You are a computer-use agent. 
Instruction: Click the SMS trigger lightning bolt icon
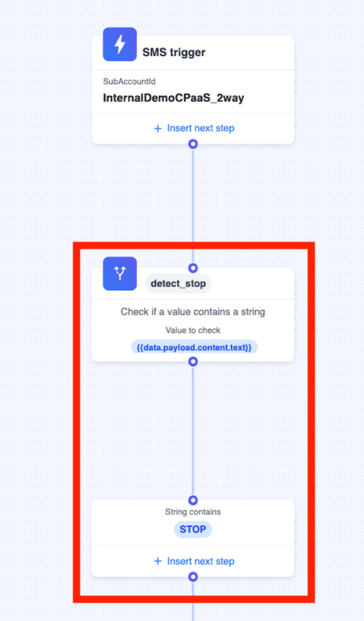pos(120,44)
